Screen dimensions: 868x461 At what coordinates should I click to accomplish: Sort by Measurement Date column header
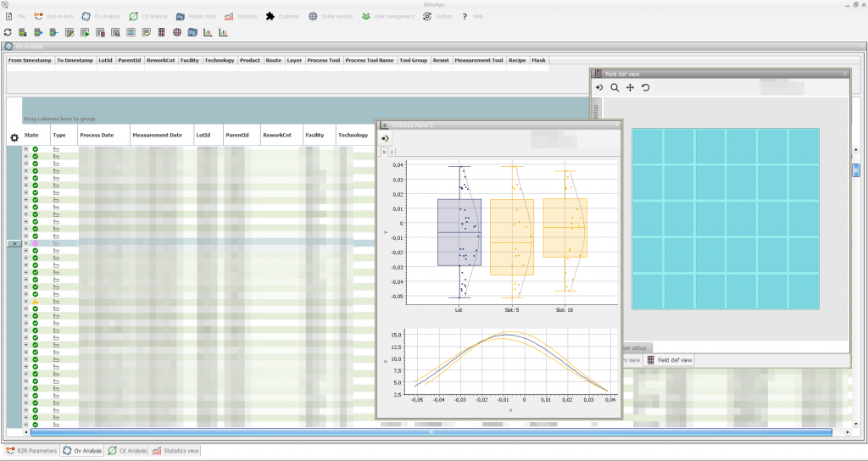click(162, 135)
